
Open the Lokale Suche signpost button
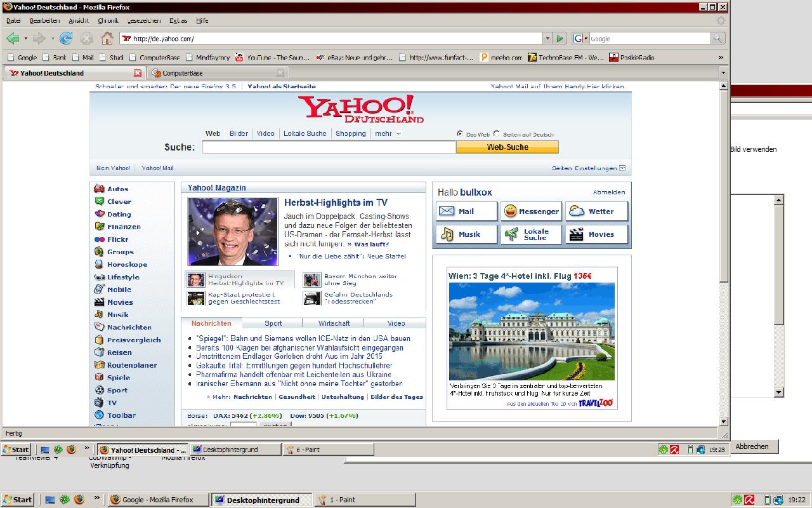point(531,234)
